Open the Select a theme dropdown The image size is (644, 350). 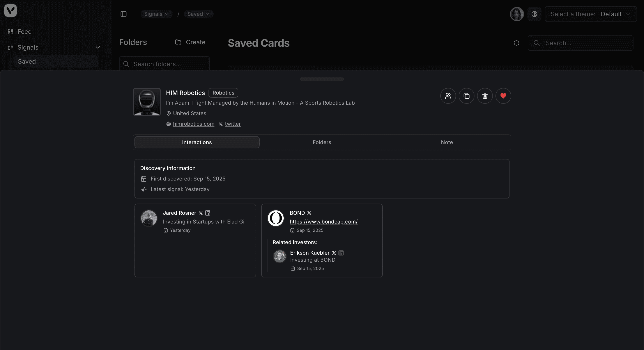[x=591, y=14]
